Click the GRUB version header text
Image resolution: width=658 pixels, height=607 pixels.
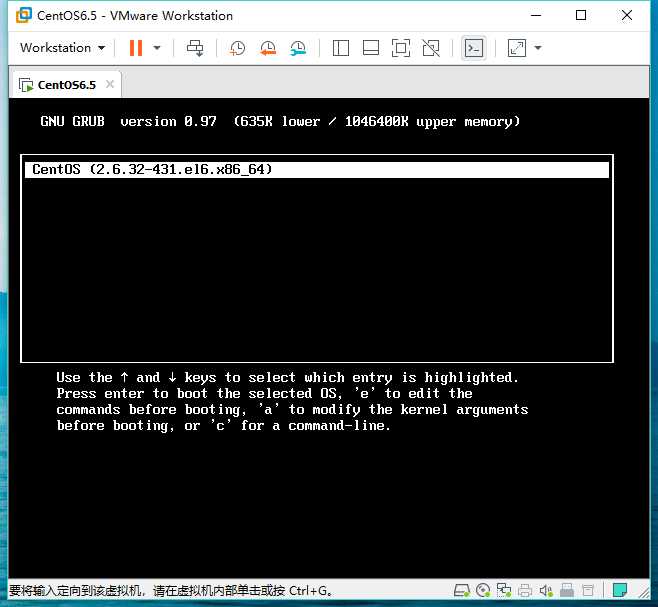pyautogui.click(x=280, y=121)
